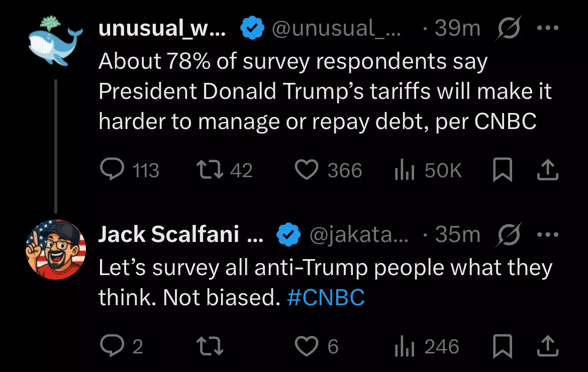
Task: Repost Jack Scalfani's reply
Action: [x=210, y=346]
